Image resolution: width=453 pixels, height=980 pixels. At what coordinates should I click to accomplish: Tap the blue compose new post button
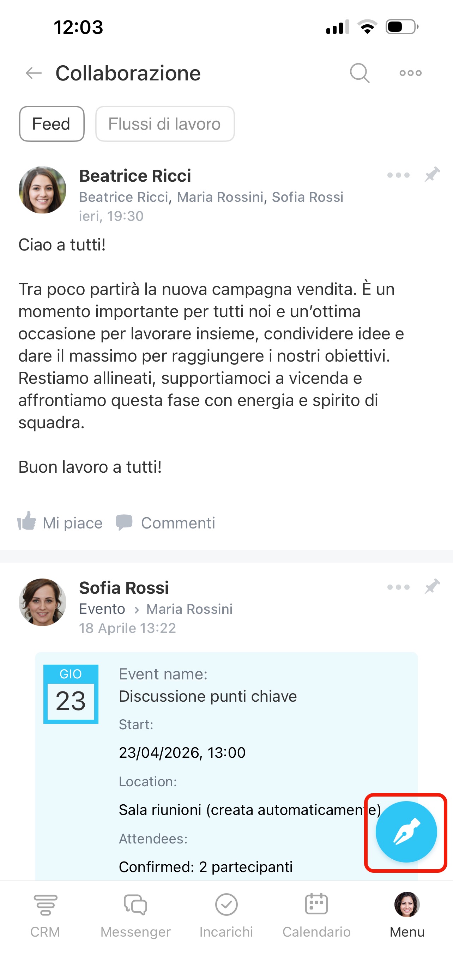(406, 832)
